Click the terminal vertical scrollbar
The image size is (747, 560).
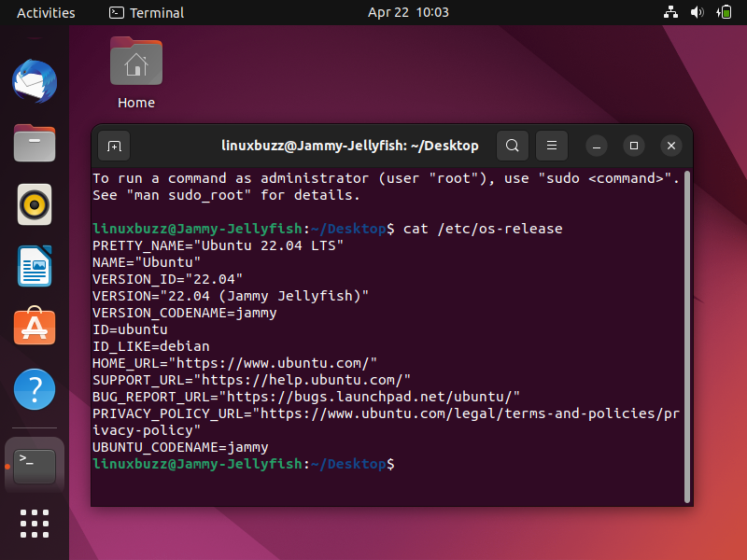(x=687, y=336)
